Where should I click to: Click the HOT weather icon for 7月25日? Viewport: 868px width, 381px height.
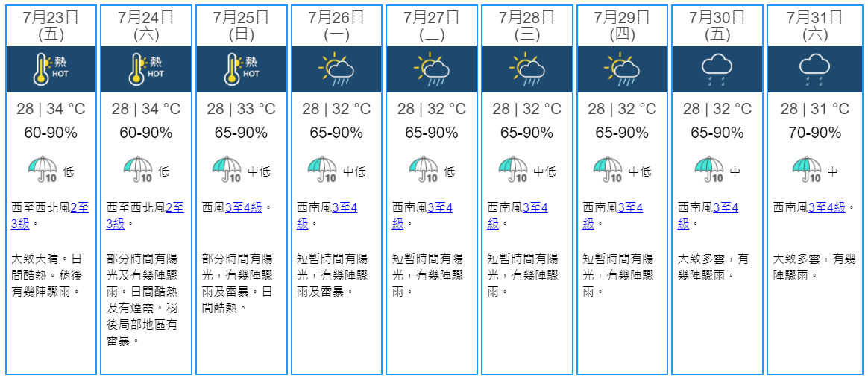click(242, 69)
